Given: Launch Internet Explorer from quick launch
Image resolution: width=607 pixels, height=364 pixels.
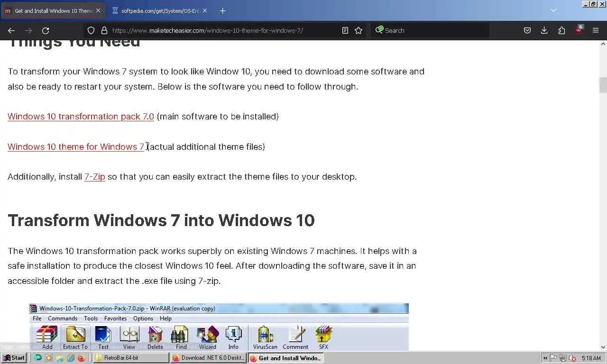Looking at the screenshot, I should coord(70,358).
